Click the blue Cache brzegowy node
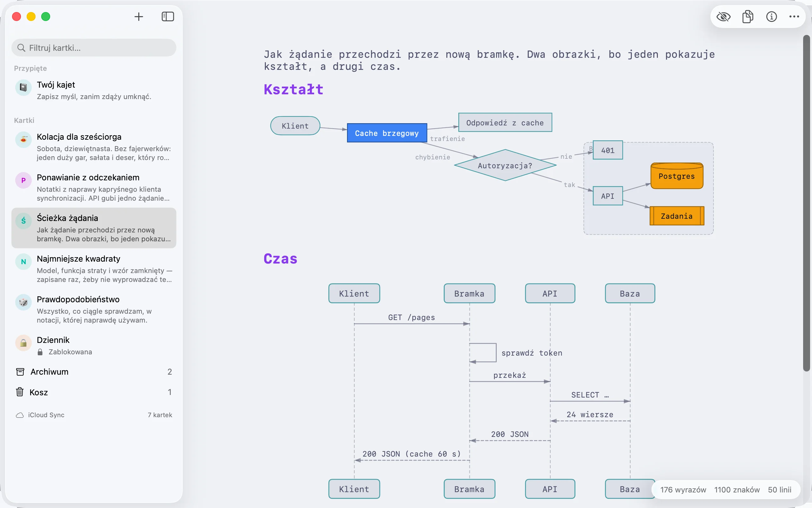Viewport: 812px width, 508px height. point(387,133)
